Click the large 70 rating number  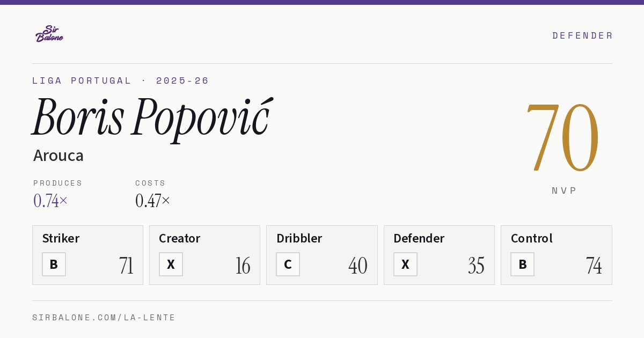click(562, 137)
